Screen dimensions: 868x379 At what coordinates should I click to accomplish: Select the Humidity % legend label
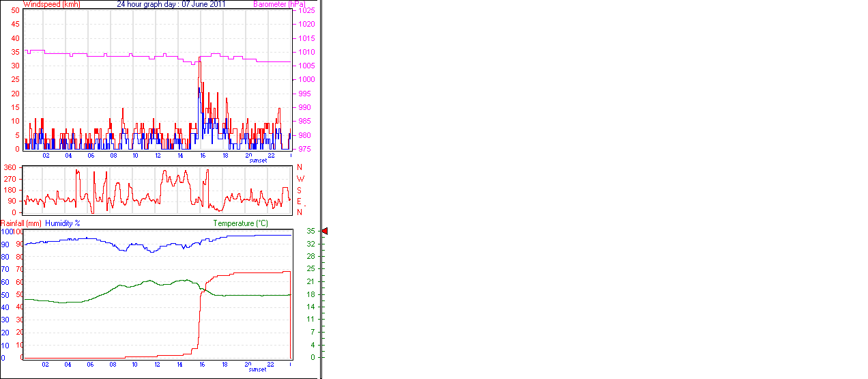pos(63,223)
